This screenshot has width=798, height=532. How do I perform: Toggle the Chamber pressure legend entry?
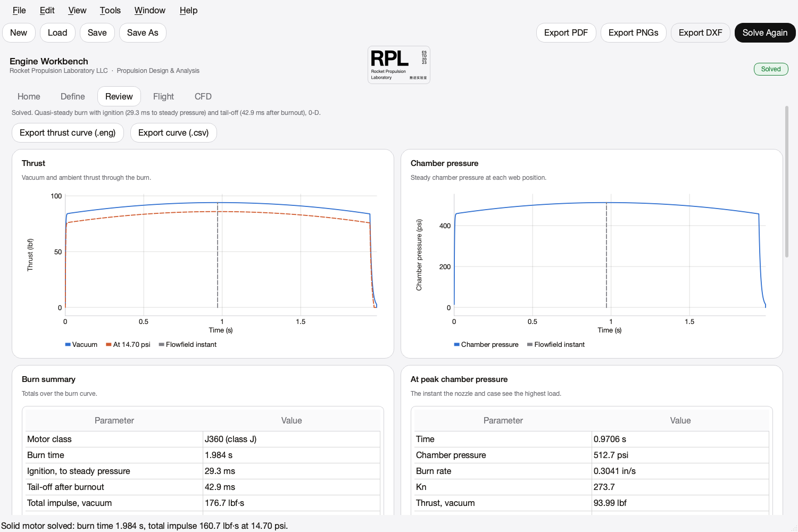coord(486,345)
